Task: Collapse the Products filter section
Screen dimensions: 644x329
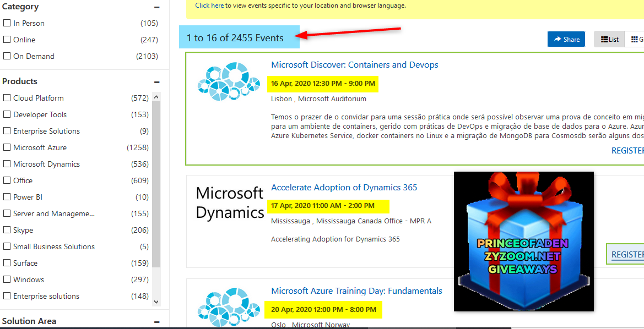Action: pos(156,81)
